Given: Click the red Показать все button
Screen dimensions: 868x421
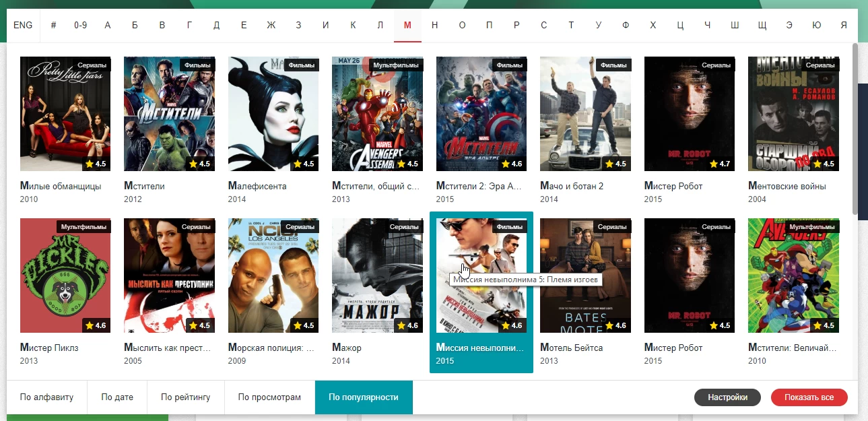Looking at the screenshot, I should coord(809,397).
